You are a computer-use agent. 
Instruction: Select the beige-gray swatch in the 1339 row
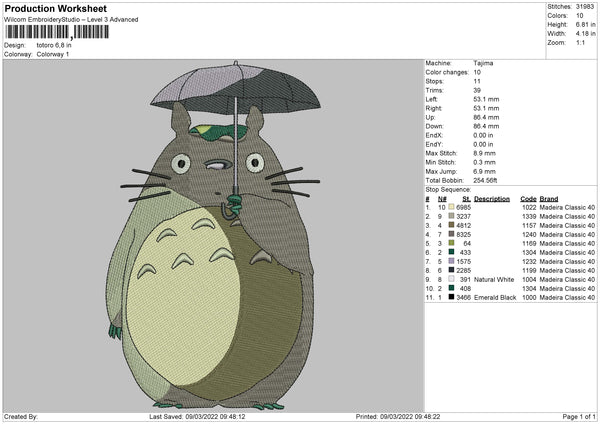click(x=451, y=216)
